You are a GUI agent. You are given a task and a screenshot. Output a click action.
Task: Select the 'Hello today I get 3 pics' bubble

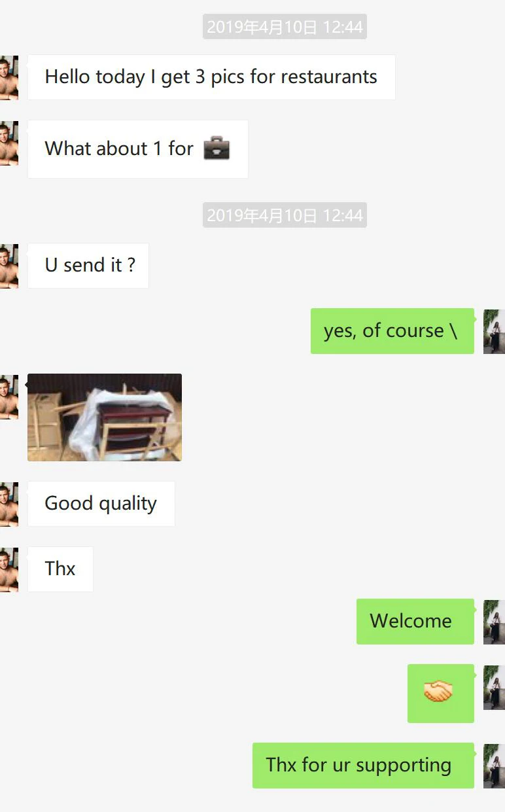211,77
